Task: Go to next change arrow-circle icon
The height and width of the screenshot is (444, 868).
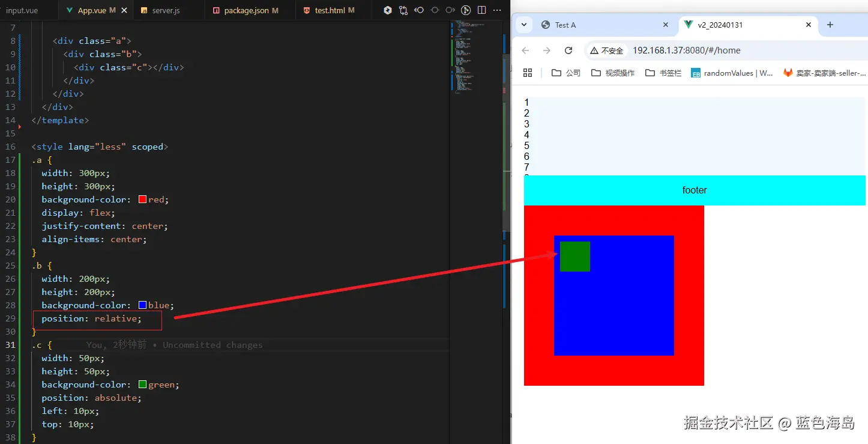Action: [x=450, y=11]
